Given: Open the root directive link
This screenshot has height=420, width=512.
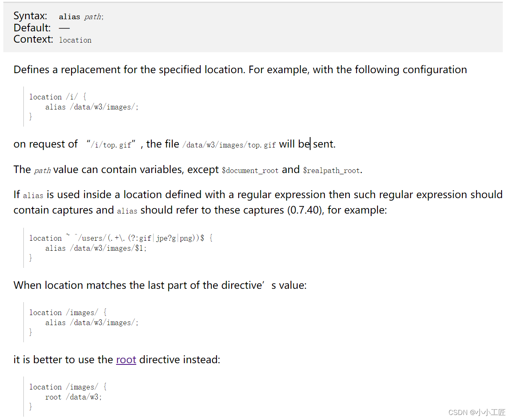Looking at the screenshot, I should (x=126, y=360).
